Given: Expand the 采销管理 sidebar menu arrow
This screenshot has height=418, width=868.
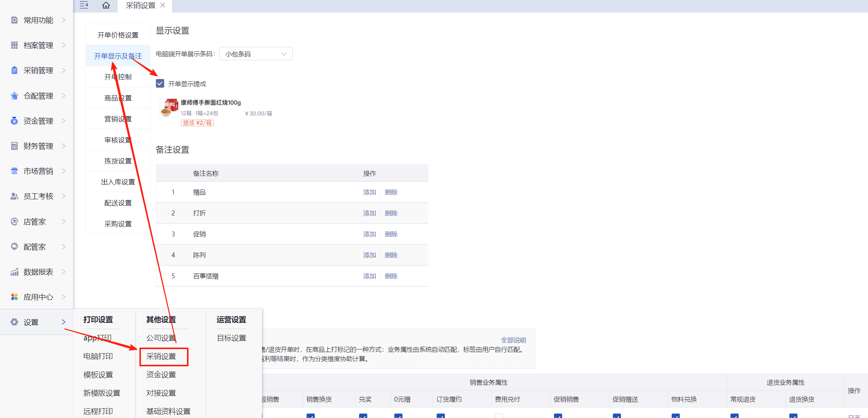Looking at the screenshot, I should [63, 70].
